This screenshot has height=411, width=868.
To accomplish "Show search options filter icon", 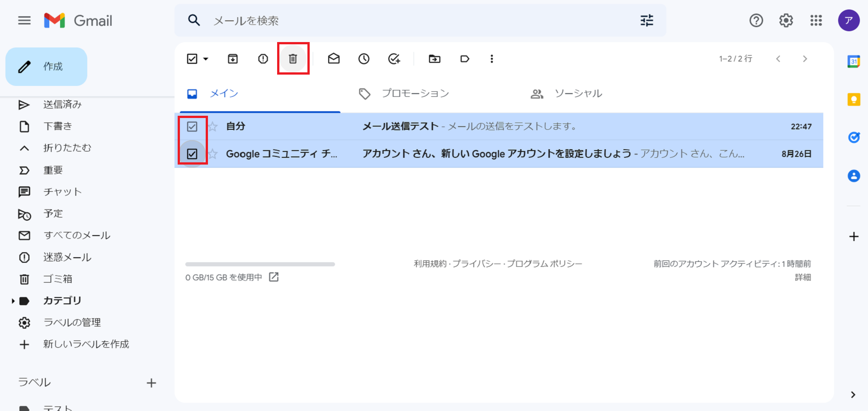I will (646, 21).
